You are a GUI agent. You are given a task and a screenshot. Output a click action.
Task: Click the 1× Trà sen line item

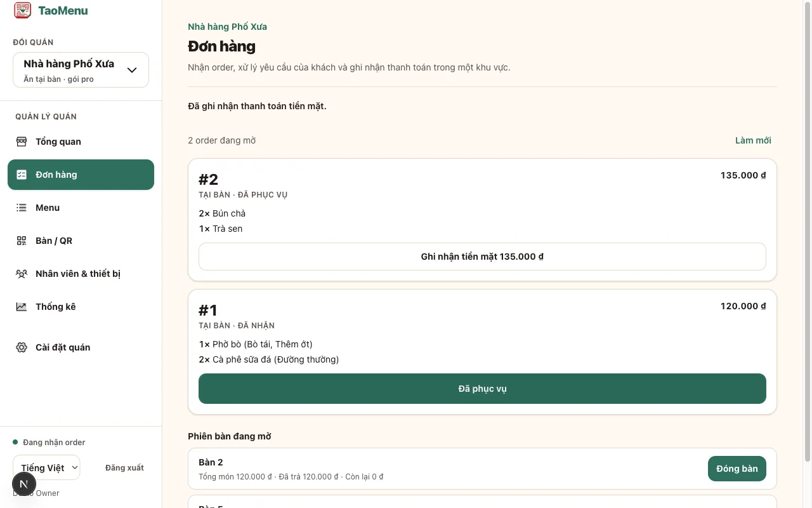(221, 229)
